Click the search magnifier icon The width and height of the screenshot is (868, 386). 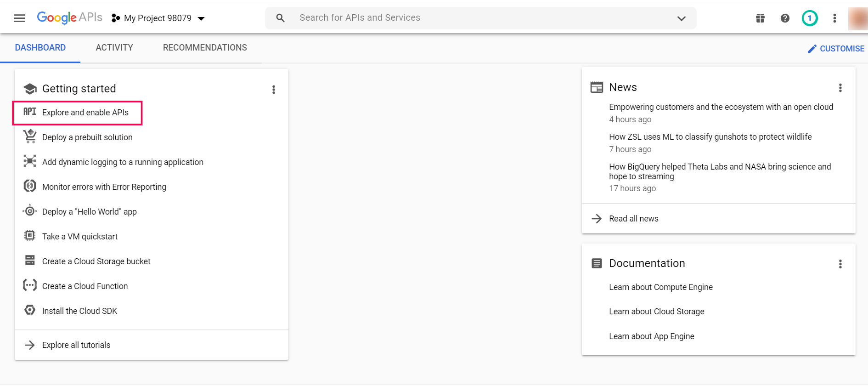pyautogui.click(x=280, y=18)
